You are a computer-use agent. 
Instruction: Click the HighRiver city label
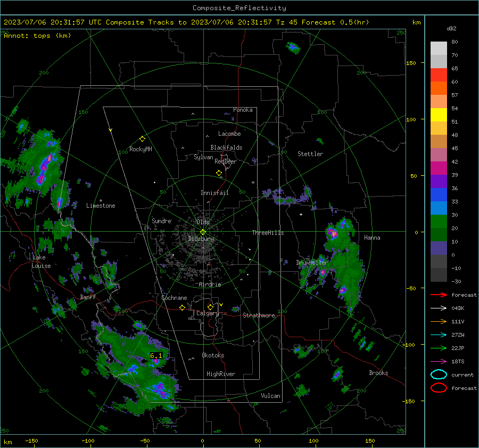pyautogui.click(x=221, y=374)
